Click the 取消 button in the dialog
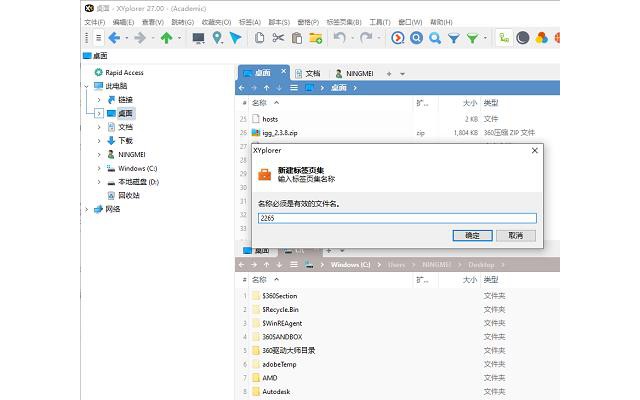 (516, 236)
